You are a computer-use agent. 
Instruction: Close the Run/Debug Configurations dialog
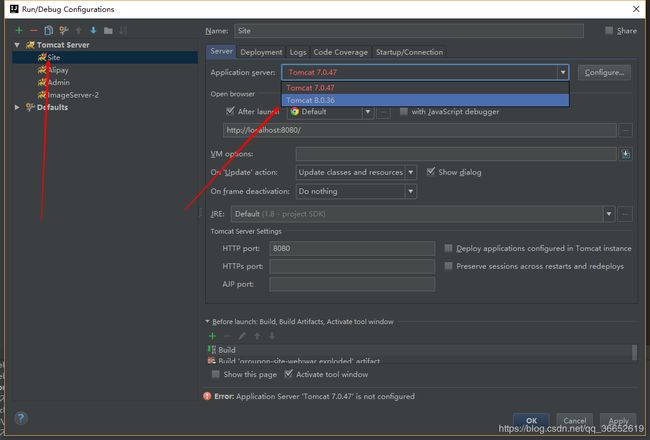[x=636, y=9]
